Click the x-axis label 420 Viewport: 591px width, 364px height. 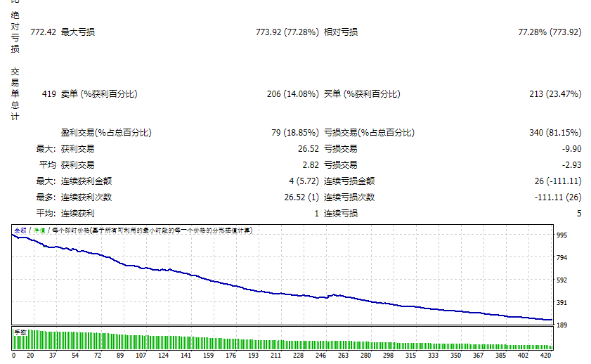545,356
